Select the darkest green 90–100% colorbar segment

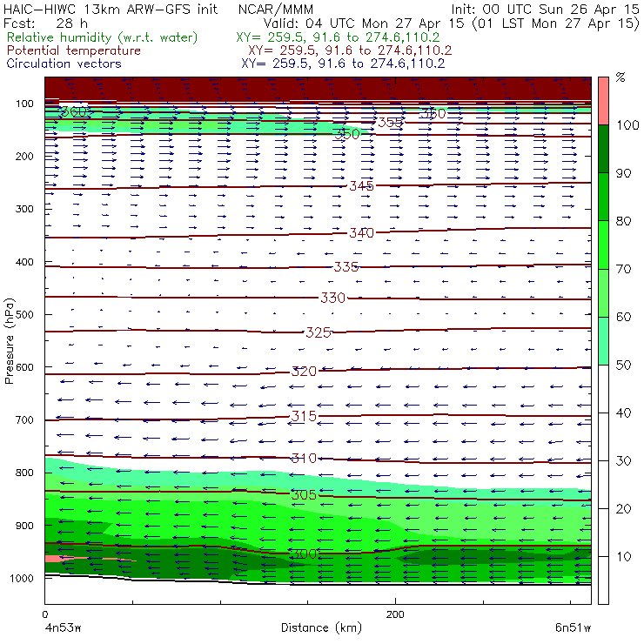(x=603, y=149)
